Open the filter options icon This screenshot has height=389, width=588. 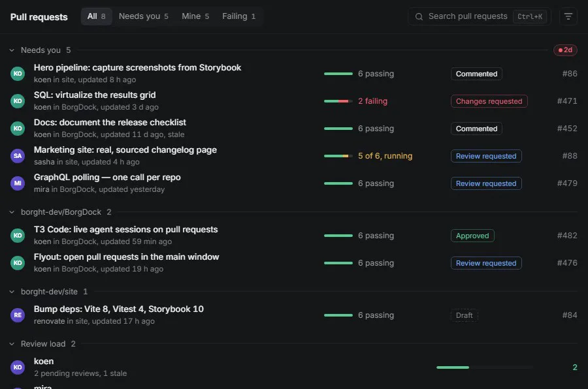click(x=568, y=16)
